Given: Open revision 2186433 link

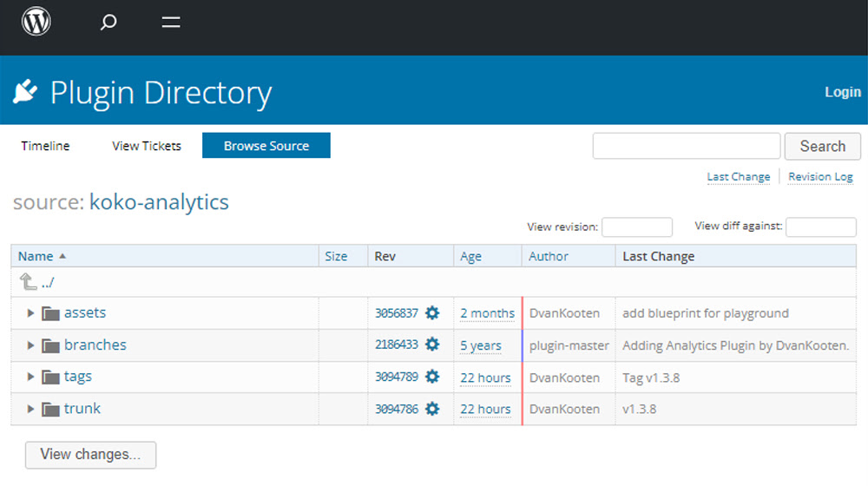Looking at the screenshot, I should (x=397, y=345).
